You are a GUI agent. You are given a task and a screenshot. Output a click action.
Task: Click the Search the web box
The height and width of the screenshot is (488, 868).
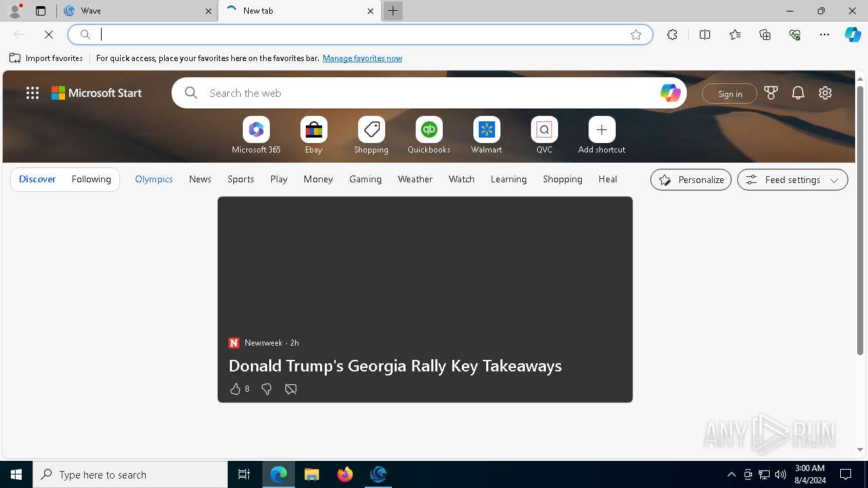429,93
